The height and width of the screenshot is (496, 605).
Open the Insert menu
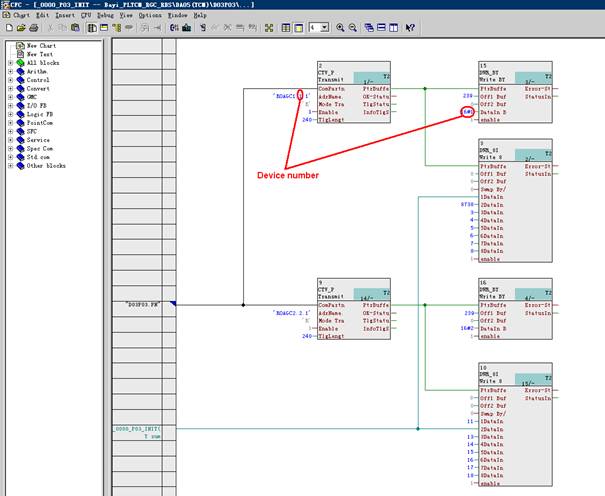pyautogui.click(x=64, y=16)
